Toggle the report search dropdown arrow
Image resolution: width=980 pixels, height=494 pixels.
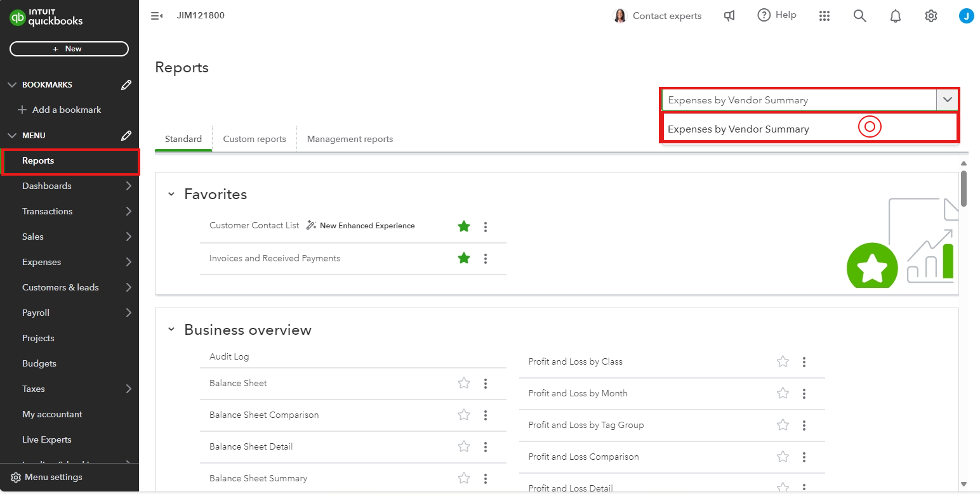click(x=947, y=100)
